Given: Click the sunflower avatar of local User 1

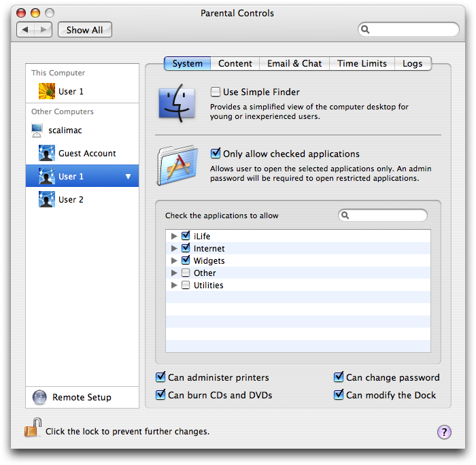Looking at the screenshot, I should [47, 91].
